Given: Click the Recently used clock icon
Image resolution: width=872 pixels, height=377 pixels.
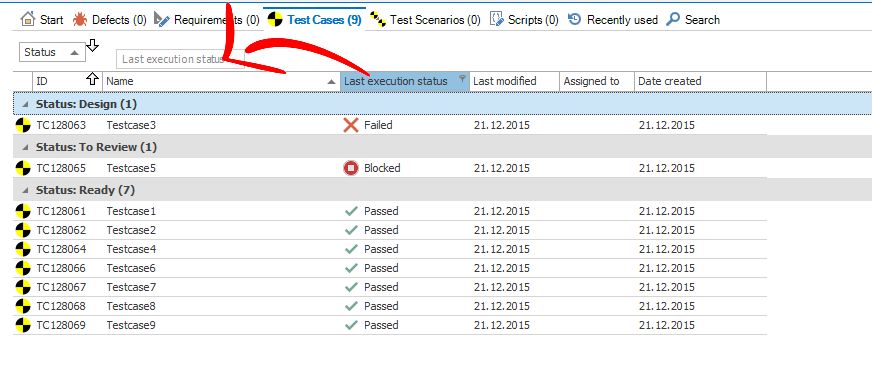Looking at the screenshot, I should (575, 19).
